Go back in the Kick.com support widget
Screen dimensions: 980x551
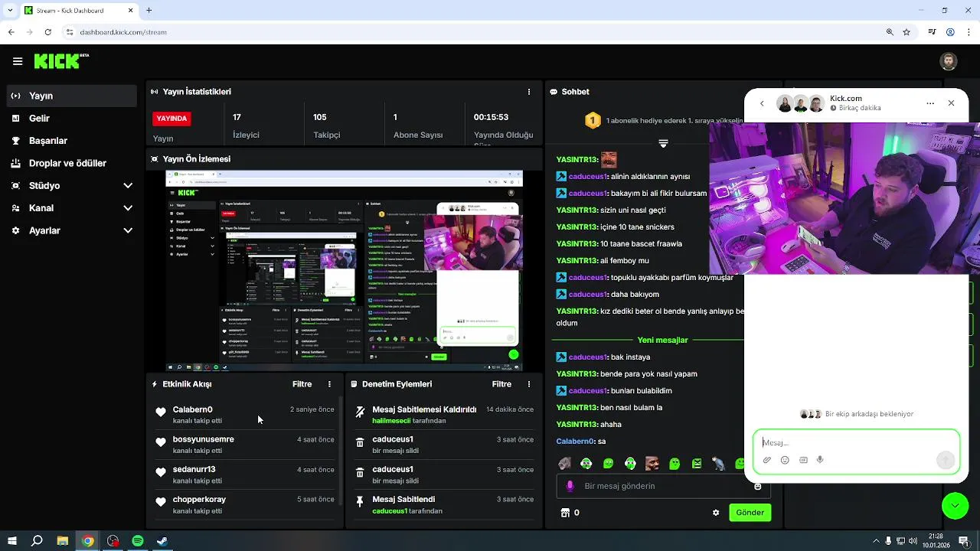[762, 103]
